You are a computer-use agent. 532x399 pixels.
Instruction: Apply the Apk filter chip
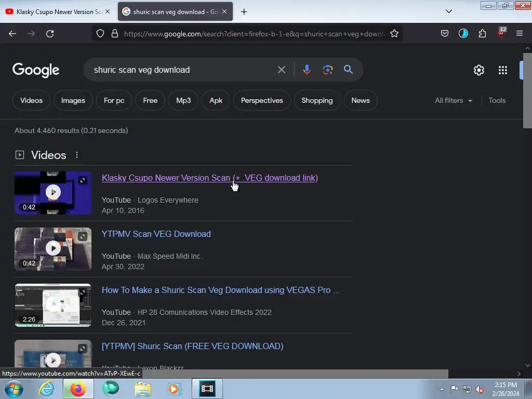point(216,100)
